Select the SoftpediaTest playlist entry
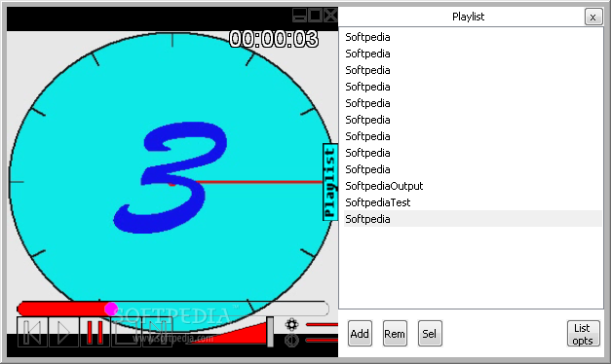The width and height of the screenshot is (611, 364). (x=473, y=202)
